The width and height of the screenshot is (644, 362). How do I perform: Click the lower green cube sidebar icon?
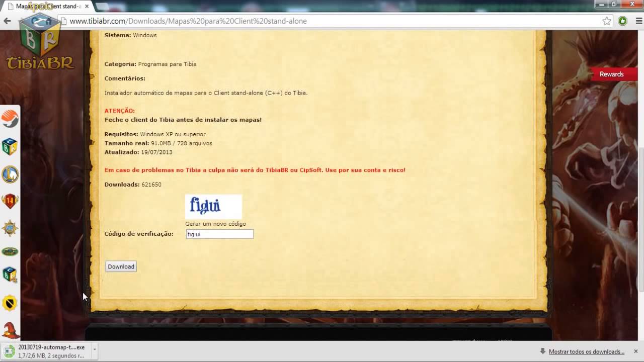pos(10,275)
